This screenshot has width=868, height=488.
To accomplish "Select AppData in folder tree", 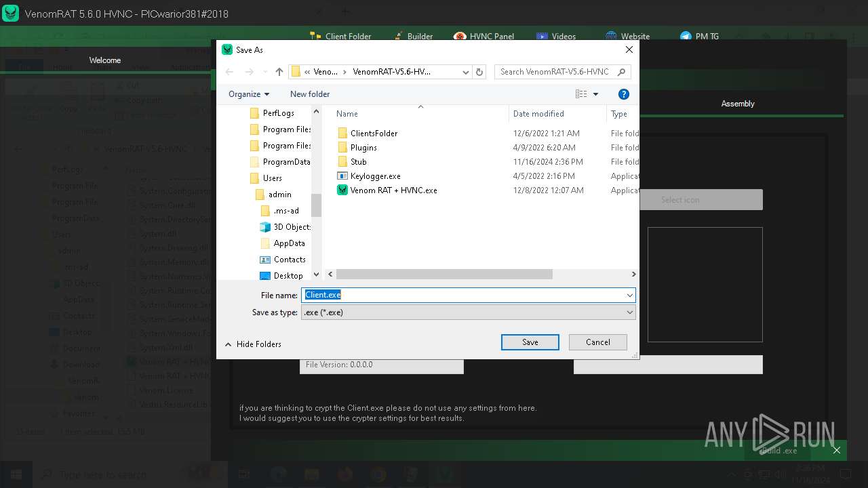I will [283, 243].
